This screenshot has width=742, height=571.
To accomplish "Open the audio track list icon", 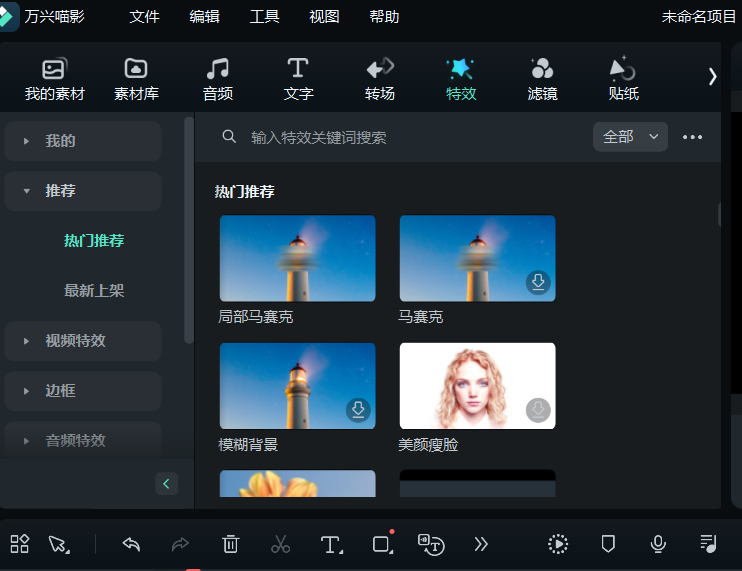I will (708, 544).
